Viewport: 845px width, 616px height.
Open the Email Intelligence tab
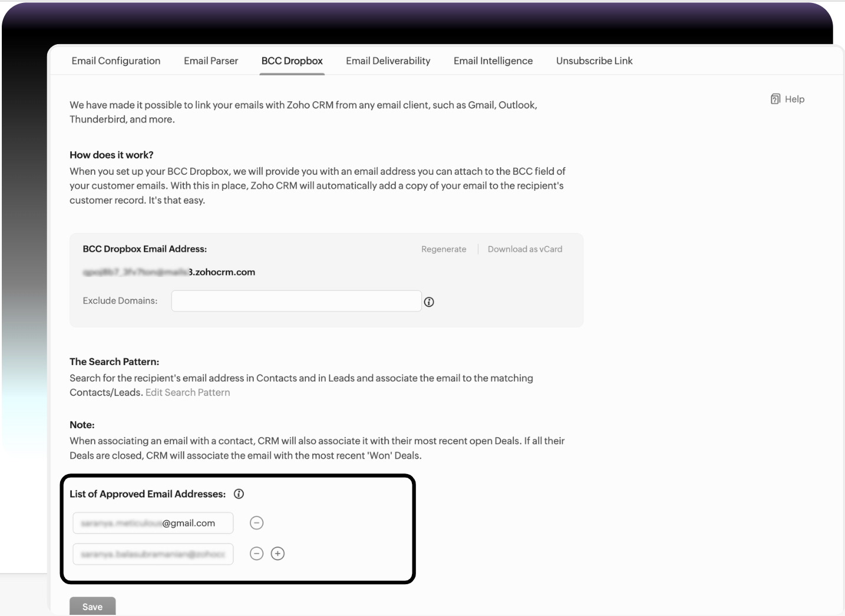(493, 61)
